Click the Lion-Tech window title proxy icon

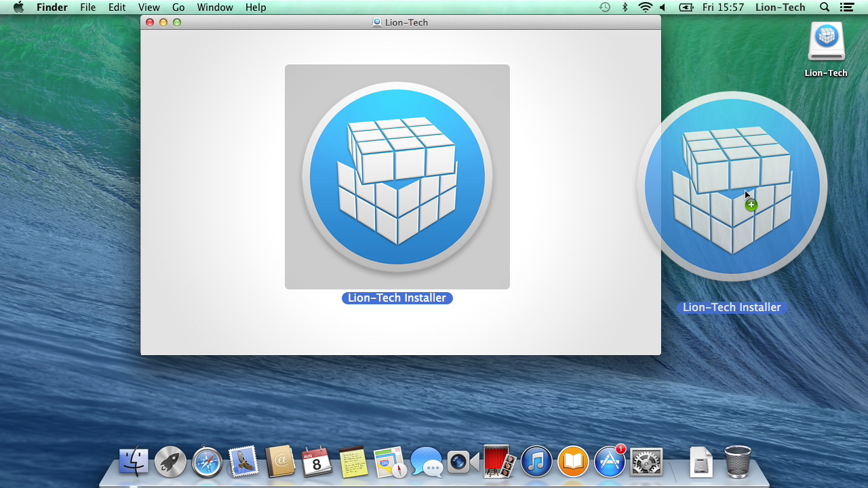(377, 22)
